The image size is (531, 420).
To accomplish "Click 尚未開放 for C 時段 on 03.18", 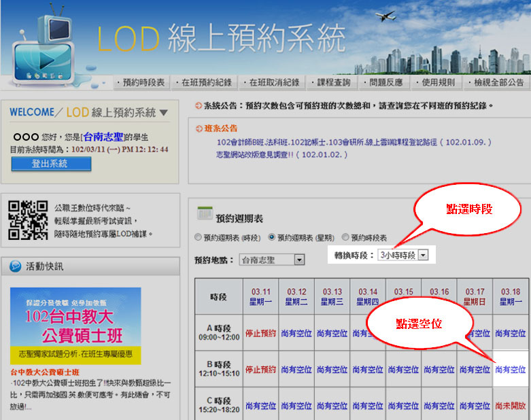I will tap(510, 406).
